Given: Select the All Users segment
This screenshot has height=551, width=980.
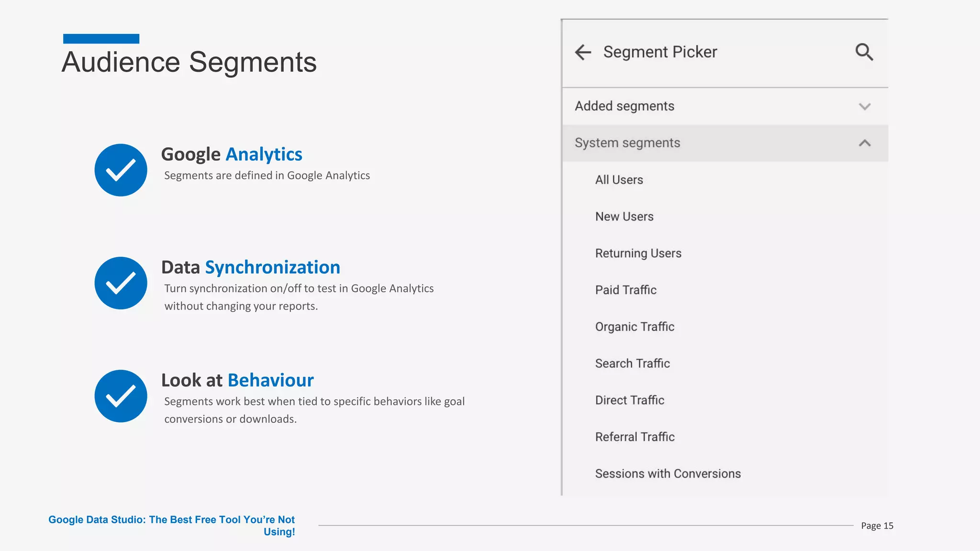Looking at the screenshot, I should click(619, 180).
